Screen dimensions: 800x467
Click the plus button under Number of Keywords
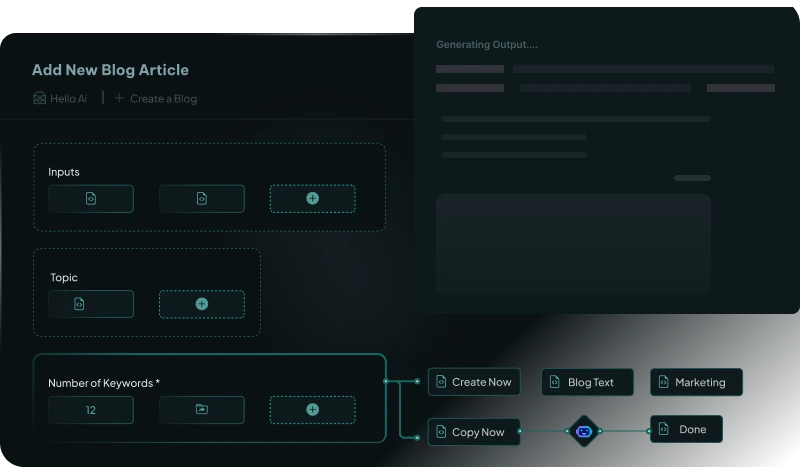(312, 409)
